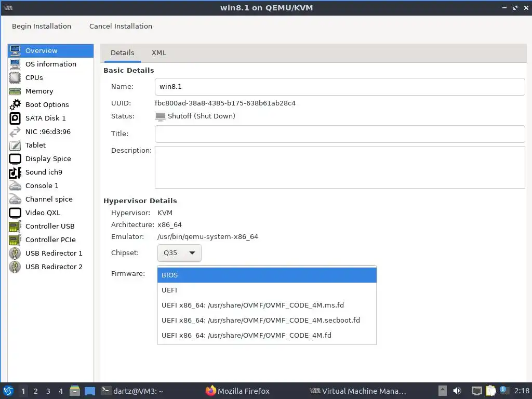Click the network tray icon
Viewport: 532px width, 399px height.
click(x=477, y=391)
